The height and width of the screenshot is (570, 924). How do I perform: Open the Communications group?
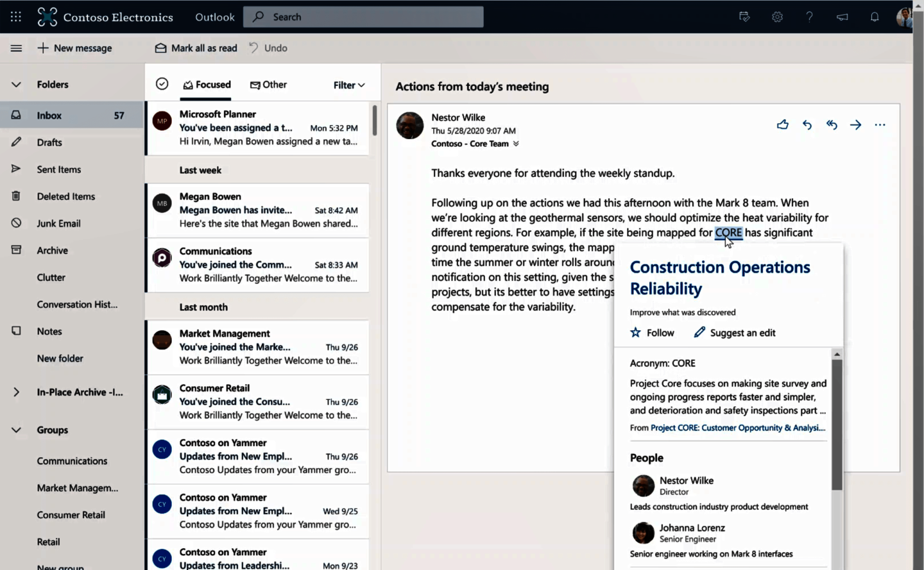point(72,461)
